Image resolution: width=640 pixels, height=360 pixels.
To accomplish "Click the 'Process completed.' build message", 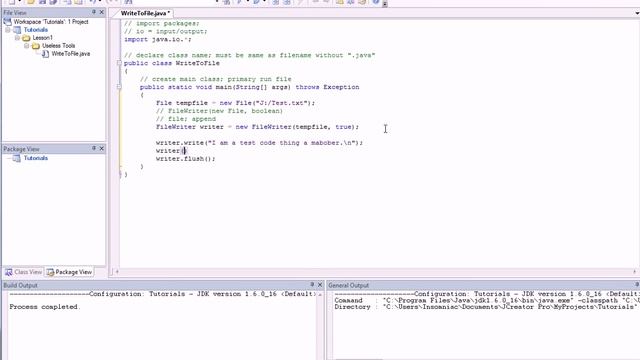I will (45, 307).
